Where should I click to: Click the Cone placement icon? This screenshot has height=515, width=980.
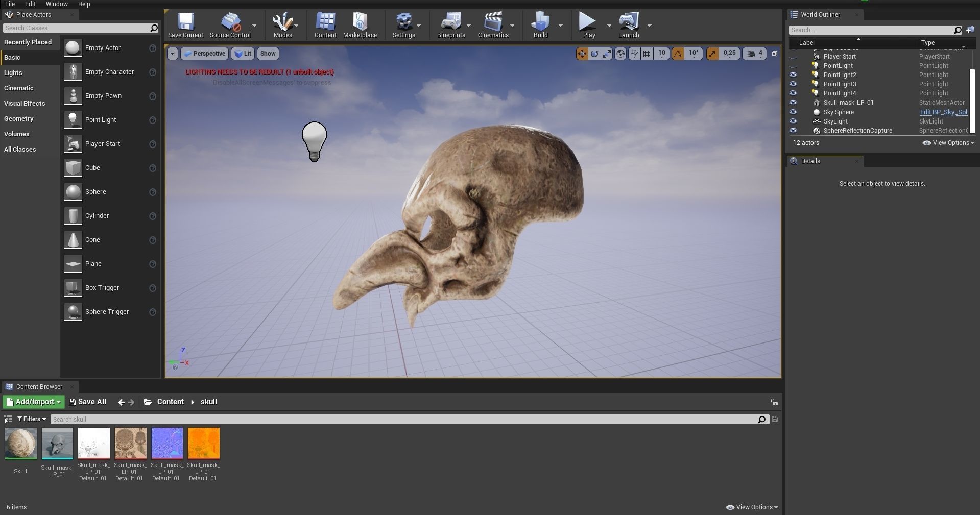(73, 240)
